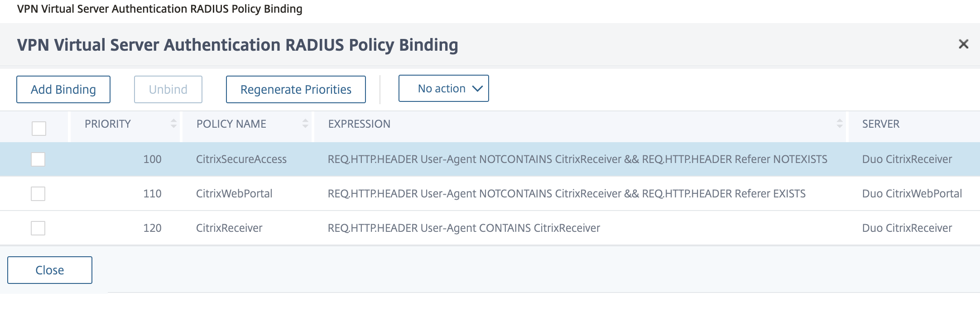Sort the POLICY NAME column with its sort icon

pyautogui.click(x=305, y=124)
